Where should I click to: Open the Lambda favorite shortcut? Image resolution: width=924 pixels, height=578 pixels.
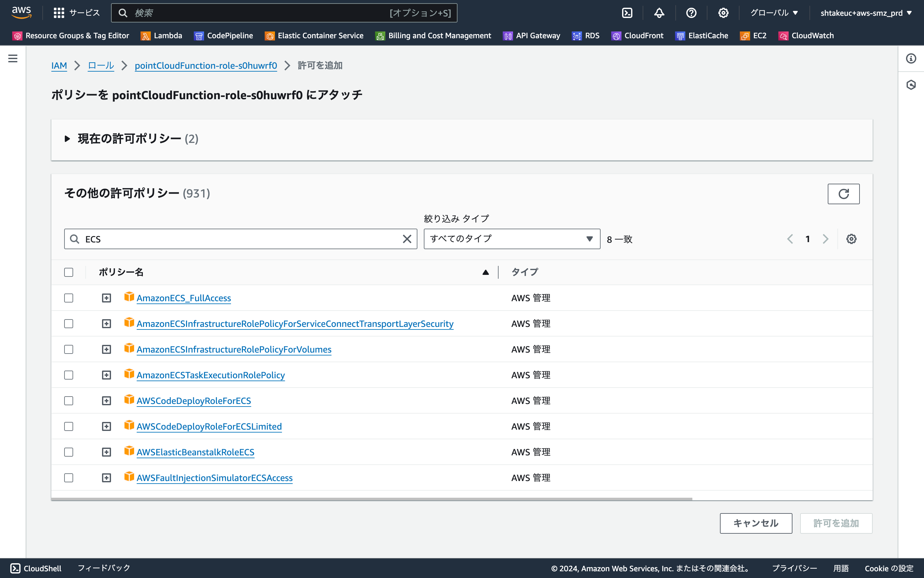(161, 36)
